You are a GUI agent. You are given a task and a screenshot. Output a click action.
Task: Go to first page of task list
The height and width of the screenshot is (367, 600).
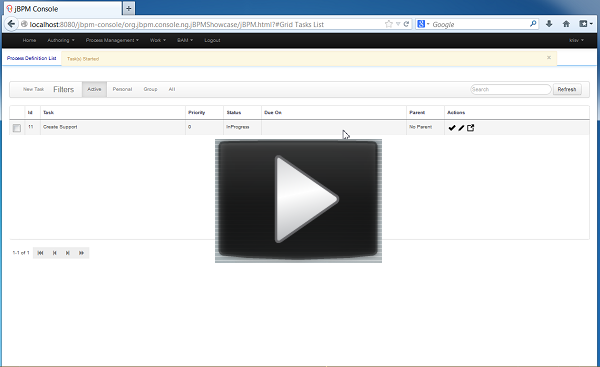tap(41, 253)
